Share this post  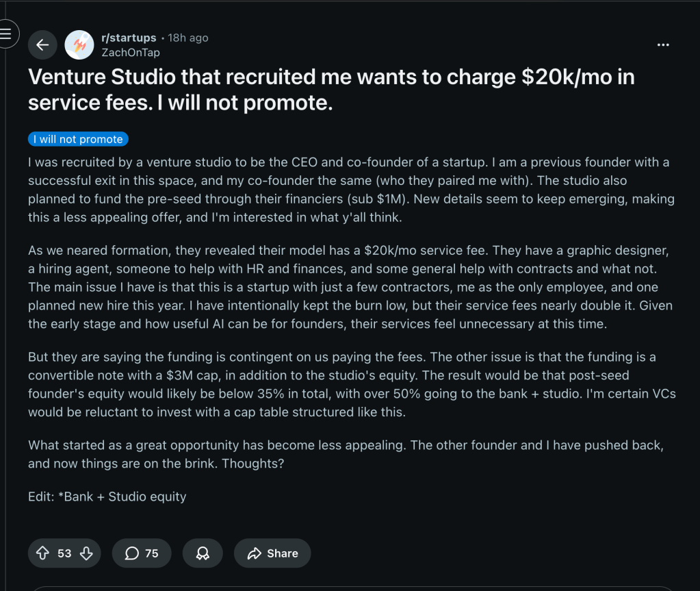click(x=272, y=553)
